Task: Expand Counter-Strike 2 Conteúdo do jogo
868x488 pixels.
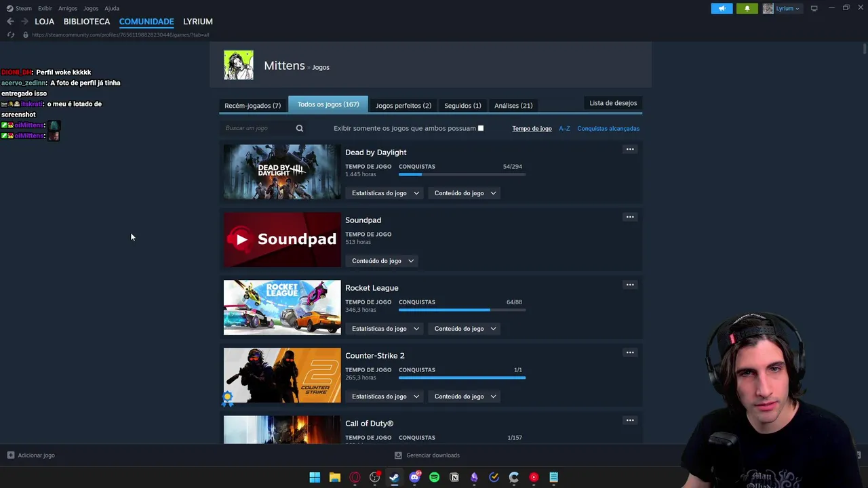Action: [465, 396]
